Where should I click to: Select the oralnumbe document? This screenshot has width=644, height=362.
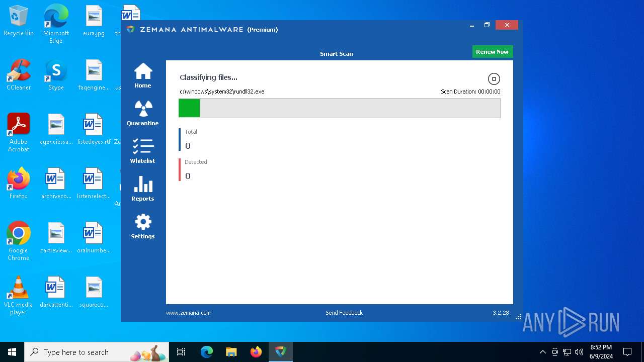coord(94,238)
